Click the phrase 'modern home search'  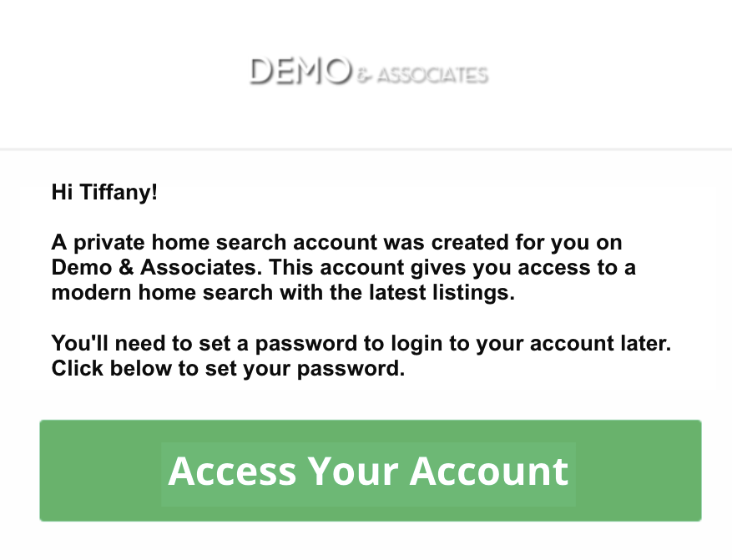point(162,293)
